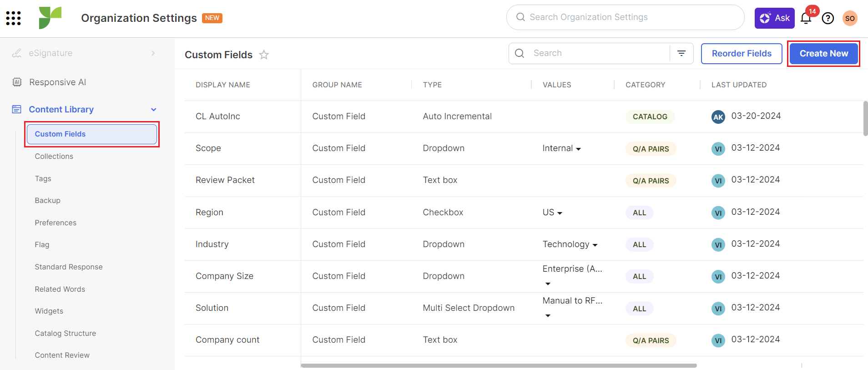
Task: Click the green Responsive logo
Action: coord(50,18)
